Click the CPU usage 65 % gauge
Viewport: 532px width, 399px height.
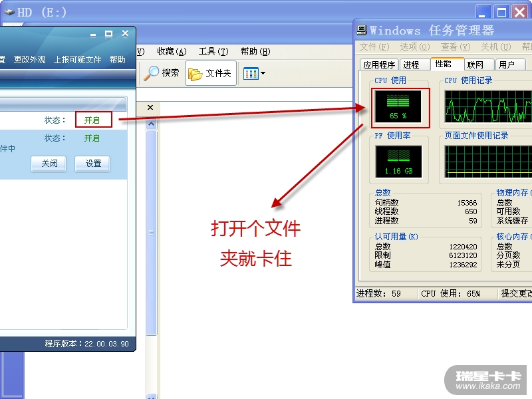[398, 107]
